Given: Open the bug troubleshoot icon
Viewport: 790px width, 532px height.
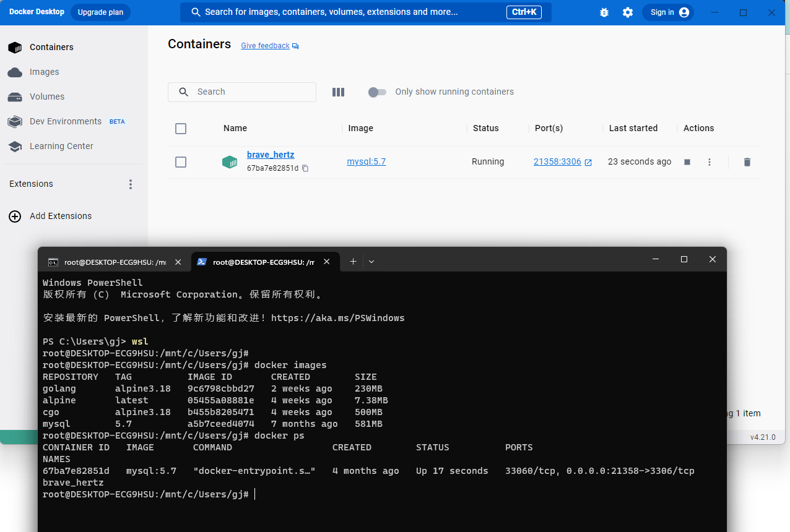Looking at the screenshot, I should click(604, 12).
